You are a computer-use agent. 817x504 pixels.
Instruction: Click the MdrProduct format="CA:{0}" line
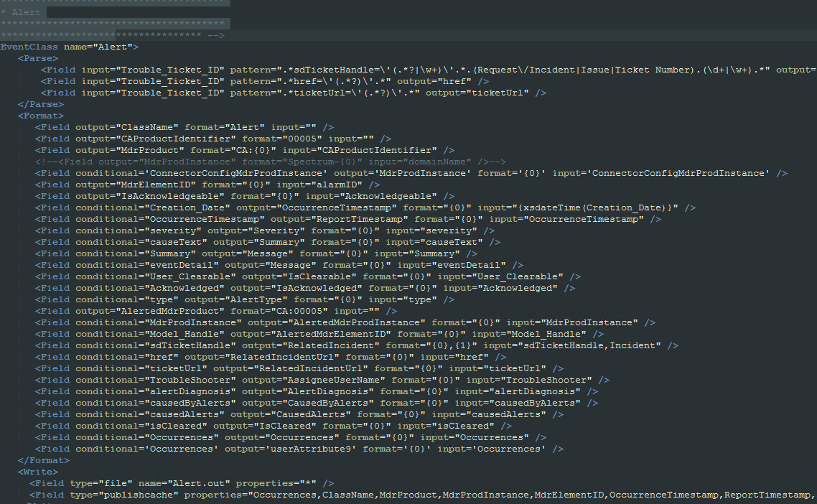245,150
